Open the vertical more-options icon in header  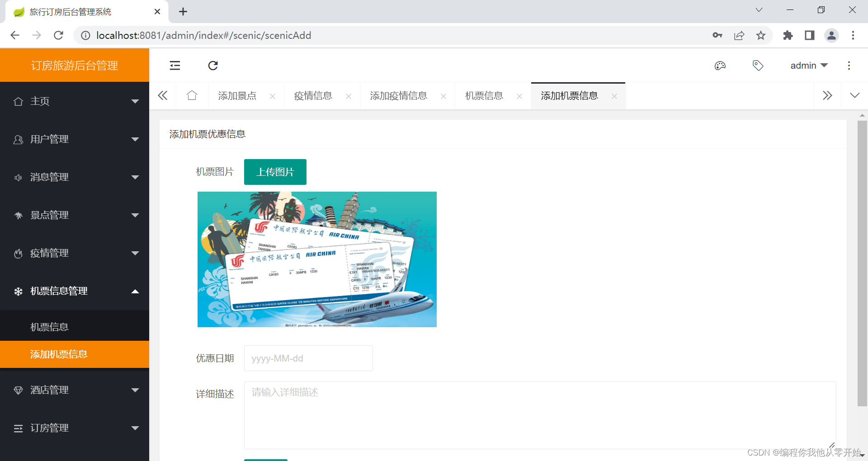[849, 66]
